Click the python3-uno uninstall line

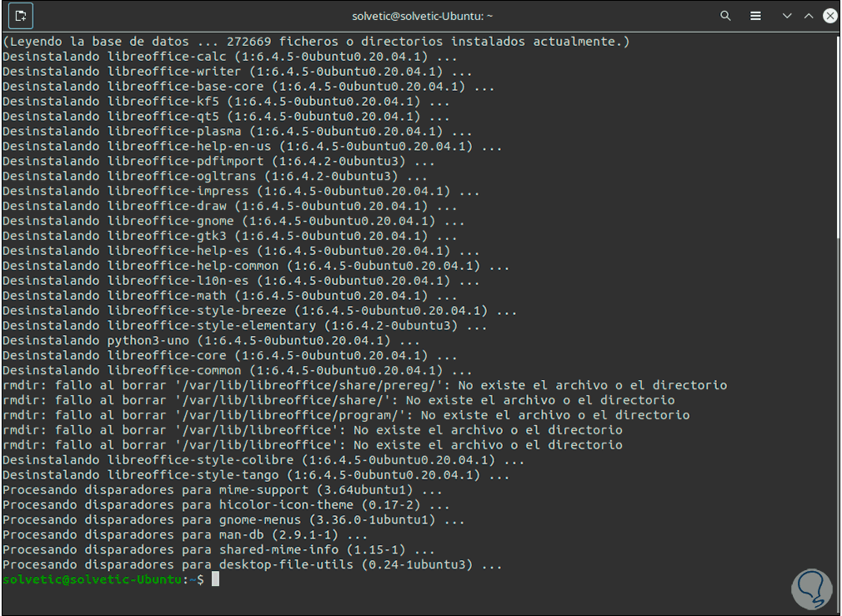coord(210,340)
